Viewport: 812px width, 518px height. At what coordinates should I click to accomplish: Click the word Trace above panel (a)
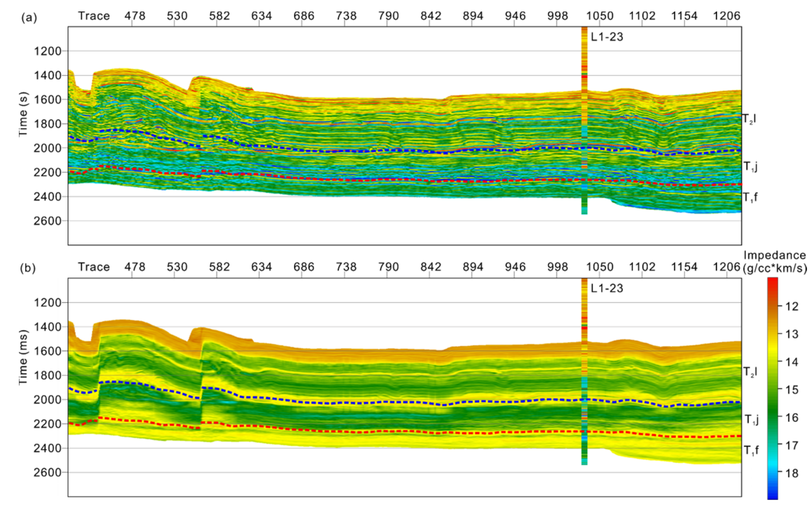(94, 16)
